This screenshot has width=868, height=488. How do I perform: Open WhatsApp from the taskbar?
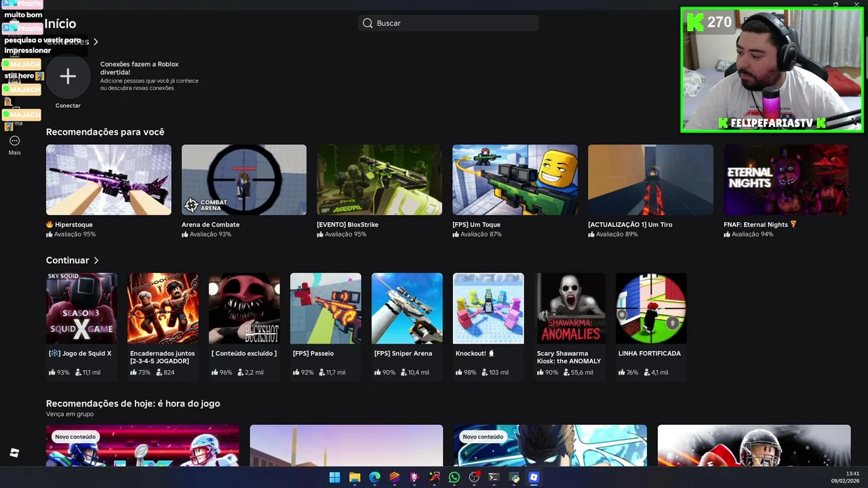point(454,477)
